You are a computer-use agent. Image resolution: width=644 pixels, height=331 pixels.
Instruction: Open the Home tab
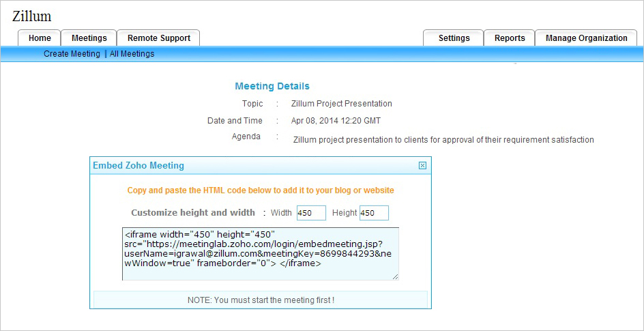(40, 38)
